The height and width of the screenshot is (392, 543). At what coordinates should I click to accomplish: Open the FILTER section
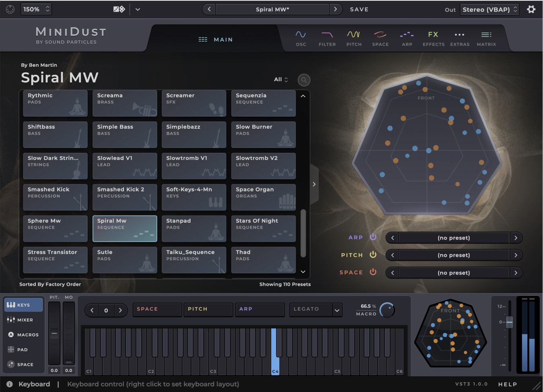click(x=327, y=39)
